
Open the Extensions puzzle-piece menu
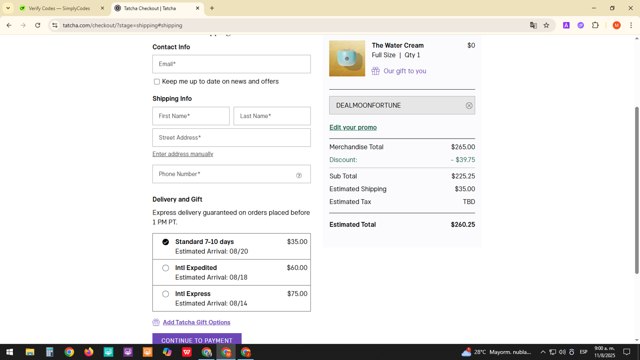point(595,25)
